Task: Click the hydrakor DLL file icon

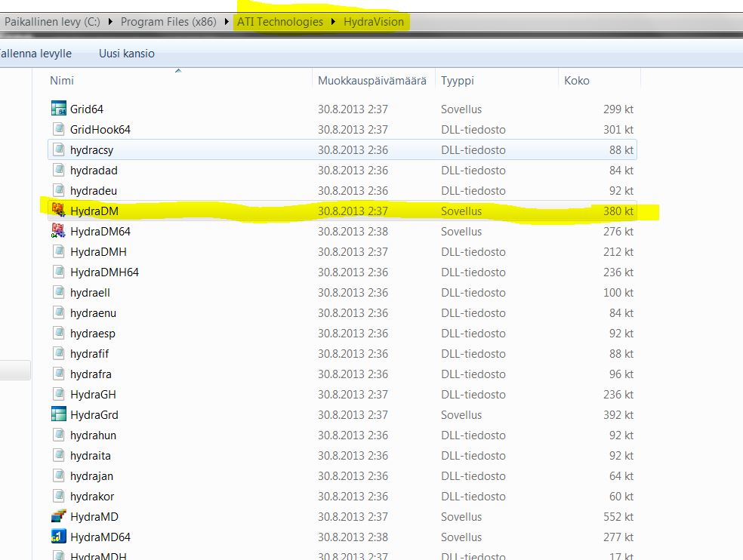Action: pyautogui.click(x=59, y=496)
